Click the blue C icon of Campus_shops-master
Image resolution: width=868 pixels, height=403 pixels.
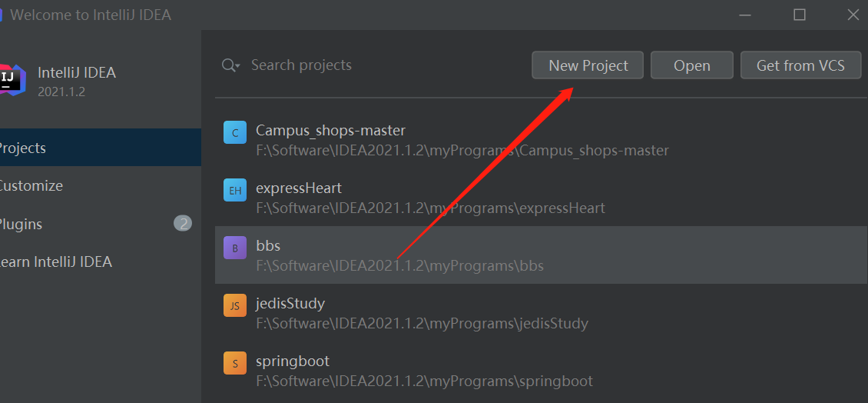point(235,132)
